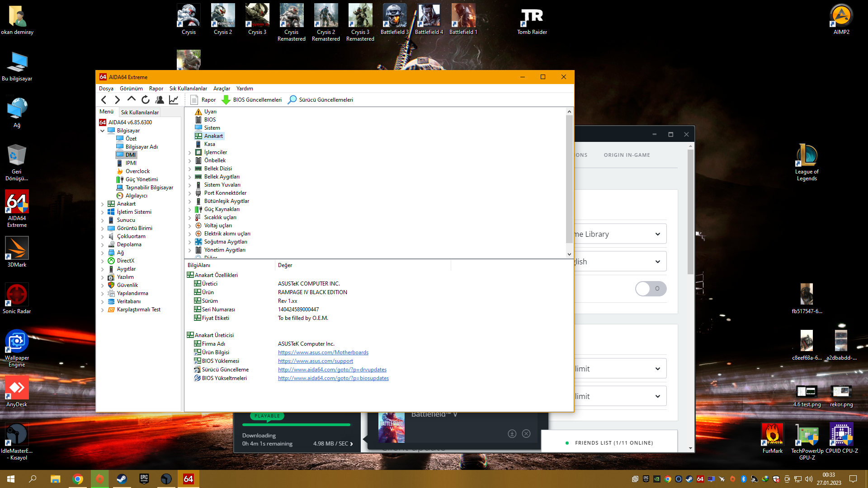The image size is (868, 488).
Task: Switch to Sık Kullanılanlar tab
Action: click(140, 112)
